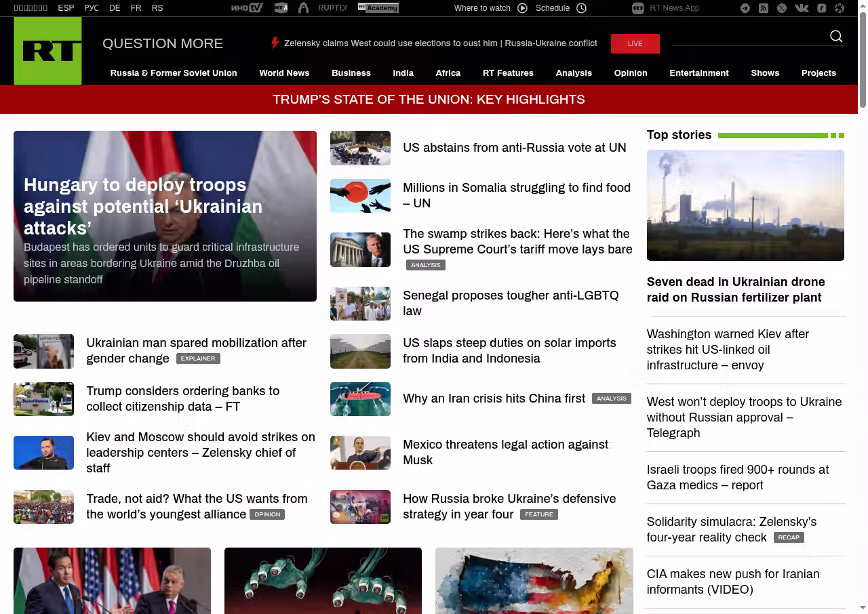Open the VK social icon
Screen dimensions: 868x614
(x=802, y=8)
